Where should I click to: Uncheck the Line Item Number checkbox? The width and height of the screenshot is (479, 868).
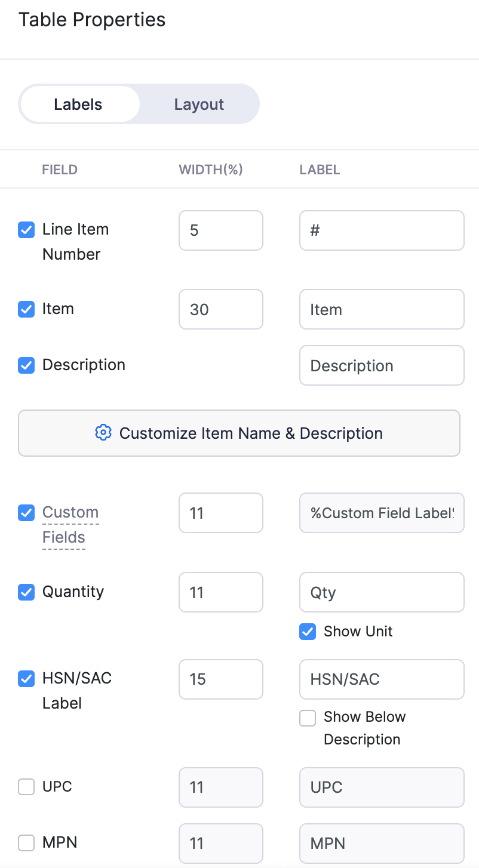coord(26,230)
